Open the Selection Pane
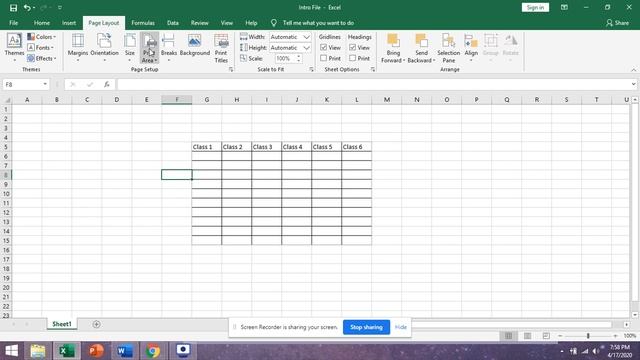The width and height of the screenshot is (640, 360). point(449,48)
